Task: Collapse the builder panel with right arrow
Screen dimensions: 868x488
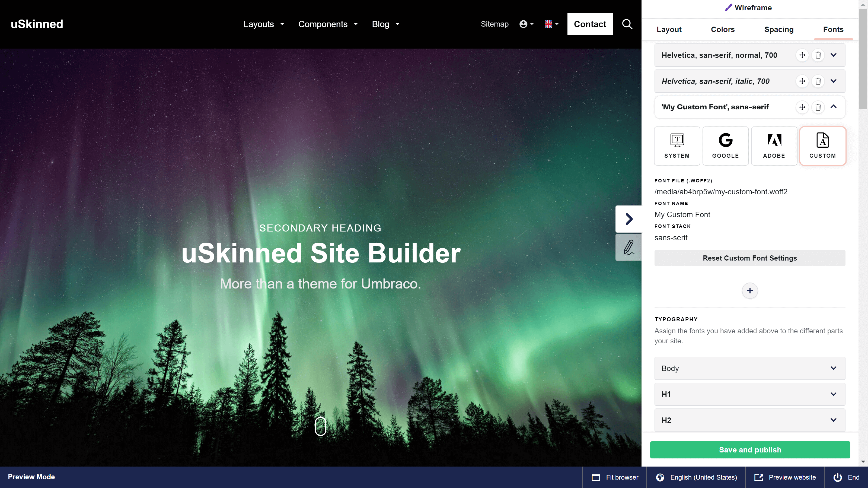Action: click(628, 219)
